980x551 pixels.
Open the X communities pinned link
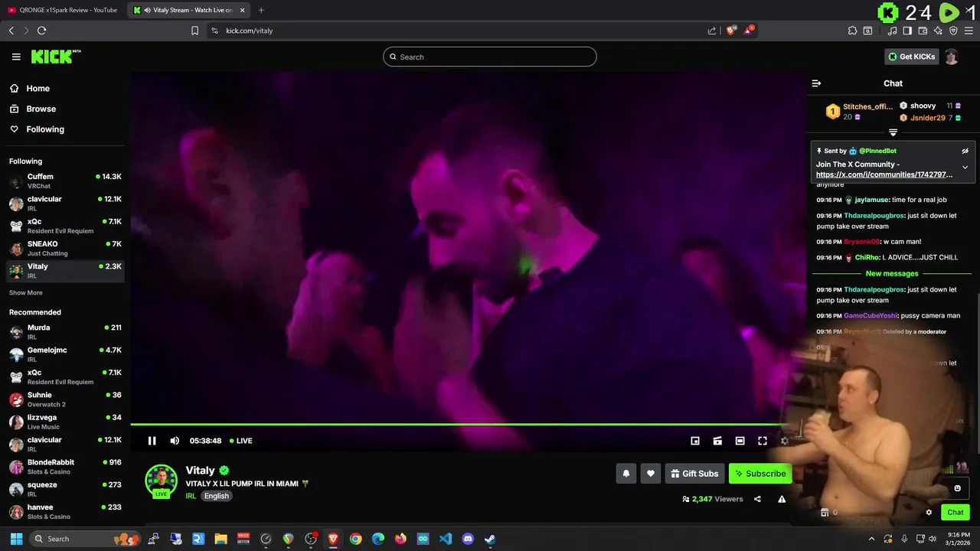884,174
